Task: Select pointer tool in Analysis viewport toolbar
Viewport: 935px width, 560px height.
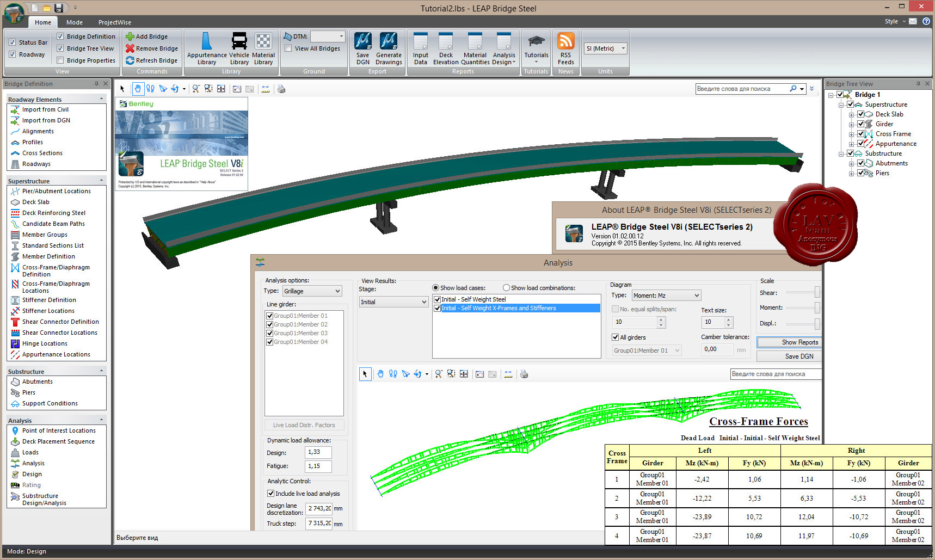Action: [365, 374]
